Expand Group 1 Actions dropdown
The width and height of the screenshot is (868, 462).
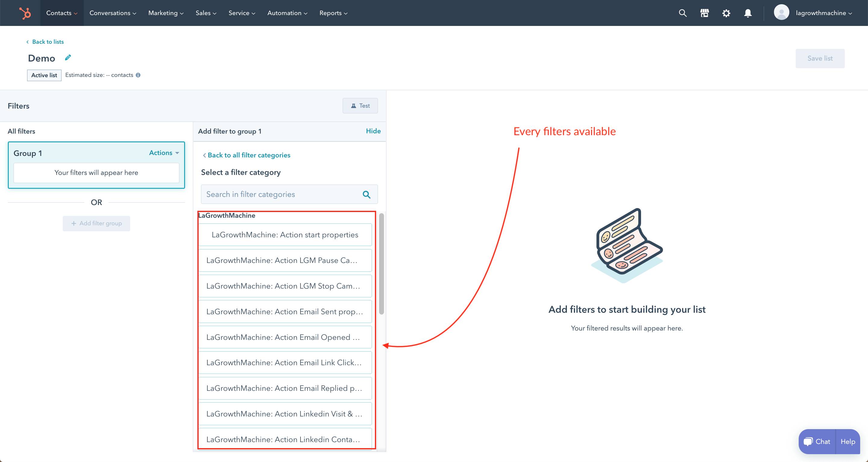(164, 153)
